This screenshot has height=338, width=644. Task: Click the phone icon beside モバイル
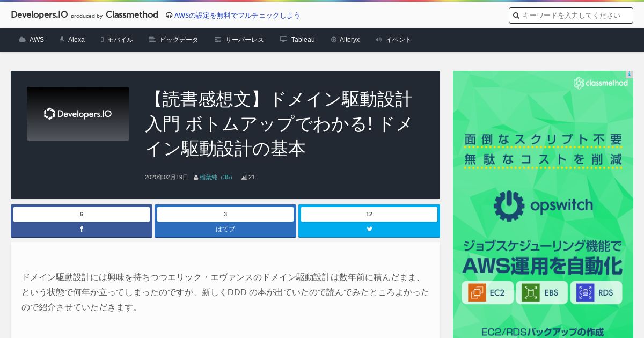(102, 40)
